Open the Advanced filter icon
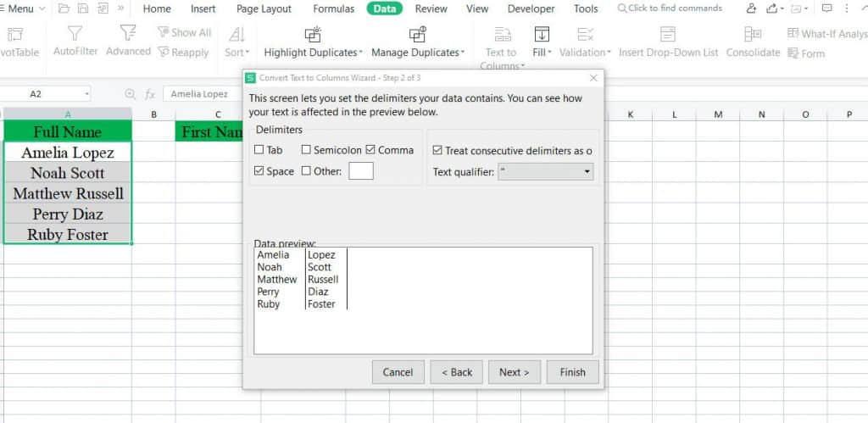The height and width of the screenshot is (423, 868). (128, 34)
